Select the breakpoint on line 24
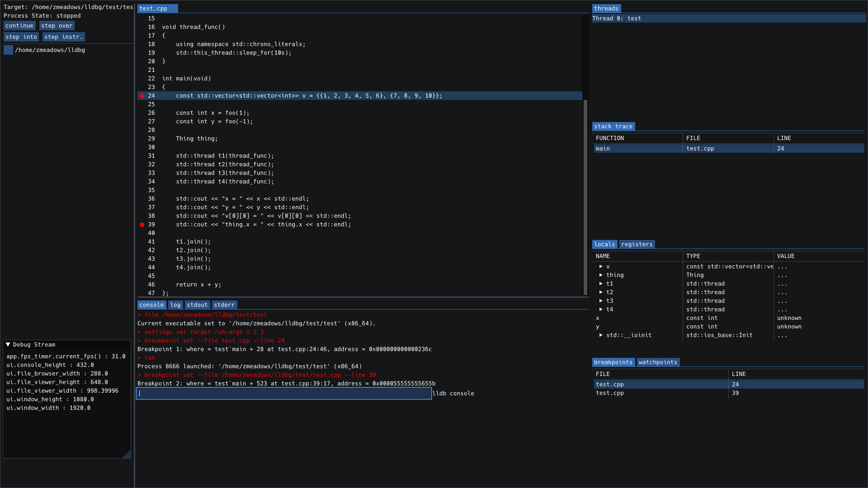This screenshot has width=868, height=488. coord(142,95)
